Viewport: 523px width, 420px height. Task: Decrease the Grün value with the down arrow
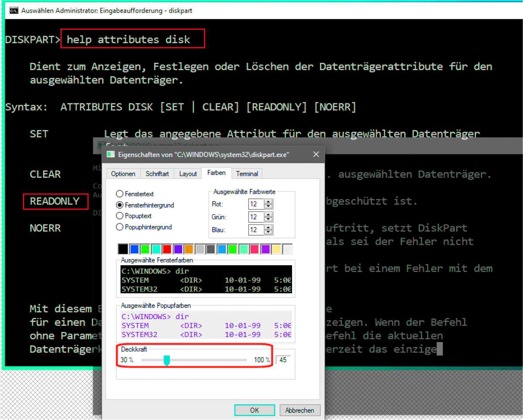[x=268, y=219]
